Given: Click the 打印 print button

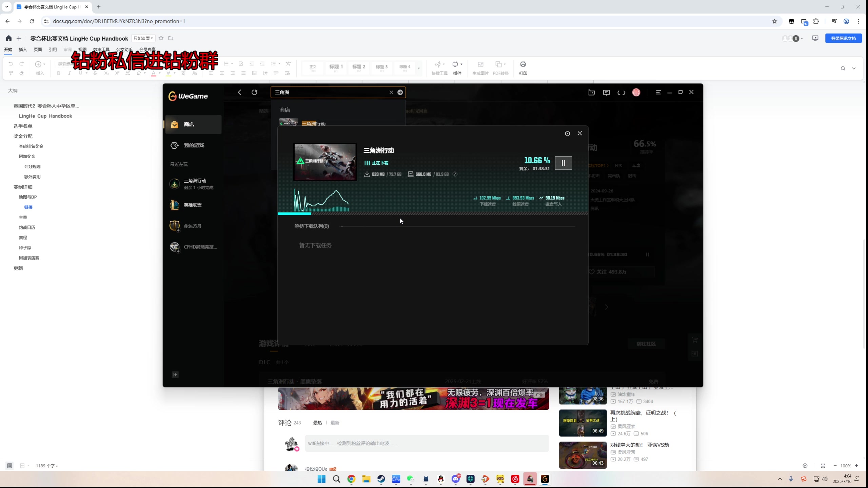Looking at the screenshot, I should (523, 68).
